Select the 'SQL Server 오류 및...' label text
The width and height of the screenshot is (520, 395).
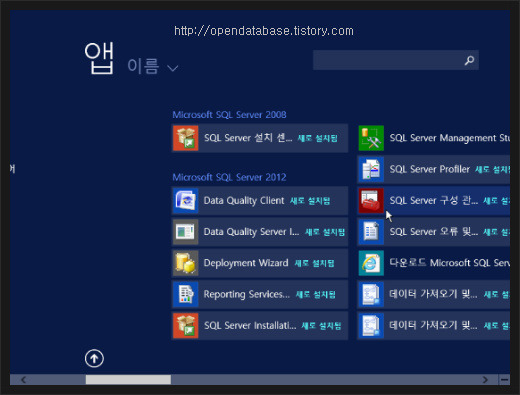tap(434, 232)
